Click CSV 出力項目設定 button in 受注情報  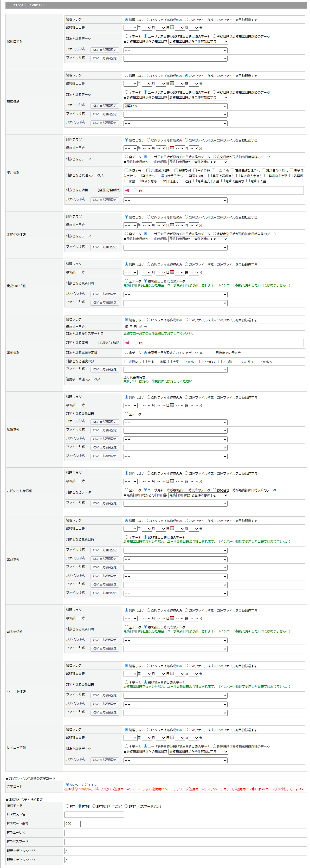(105, 200)
